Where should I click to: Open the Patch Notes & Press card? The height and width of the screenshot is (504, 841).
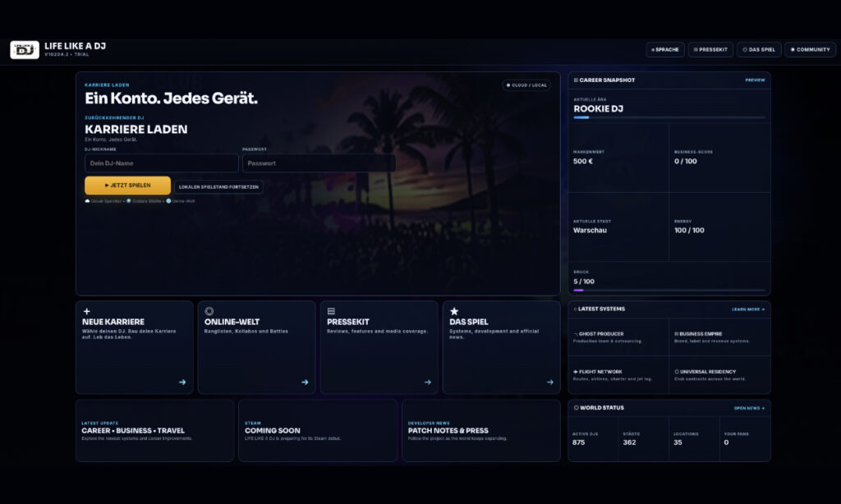(481, 431)
